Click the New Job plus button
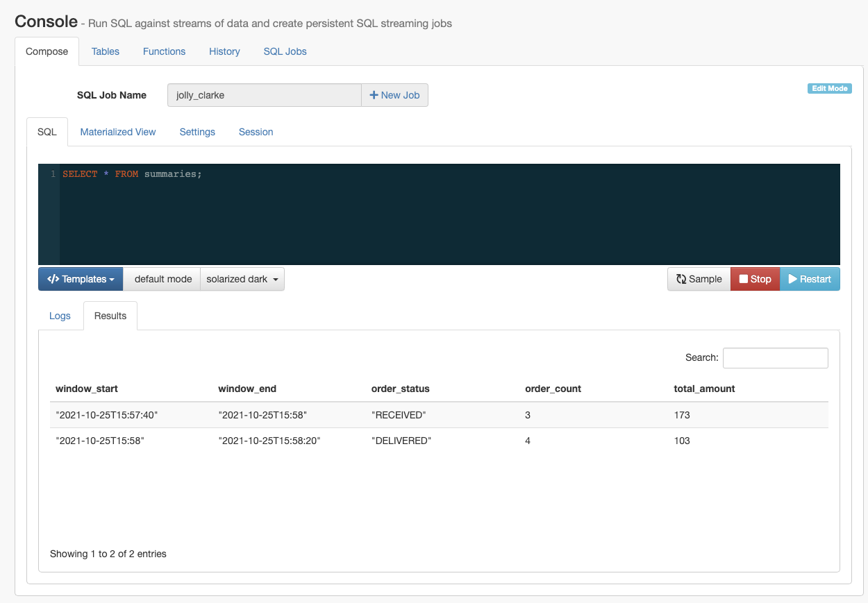This screenshot has height=603, width=868. coord(394,95)
